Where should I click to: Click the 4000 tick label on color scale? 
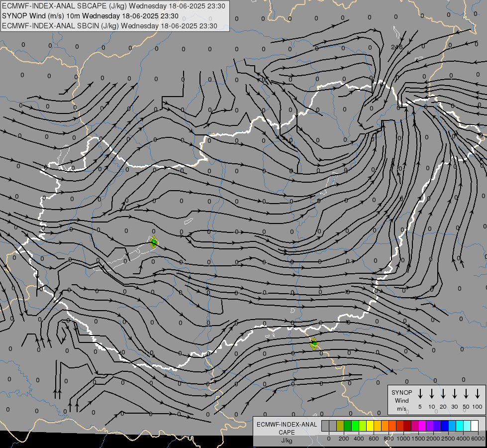click(x=463, y=439)
